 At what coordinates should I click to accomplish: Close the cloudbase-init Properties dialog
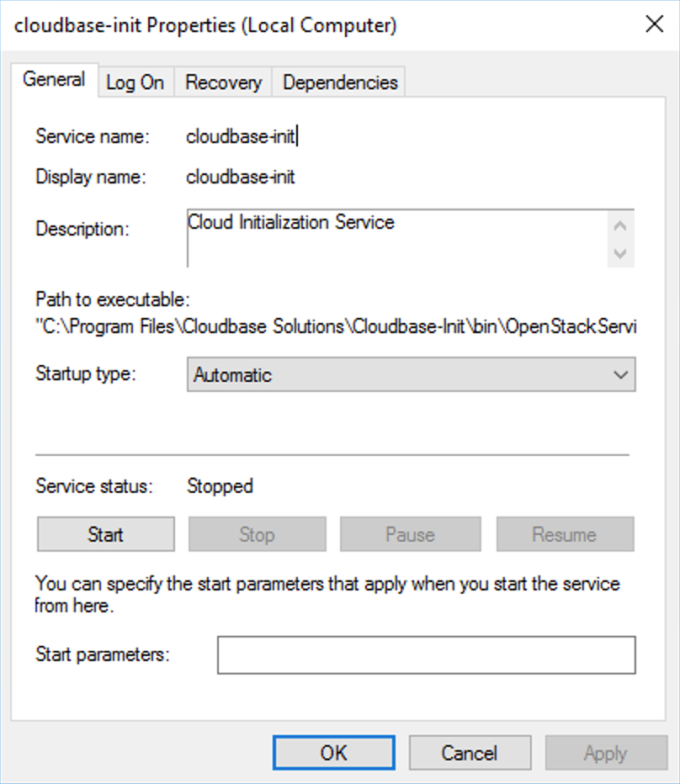(x=654, y=24)
